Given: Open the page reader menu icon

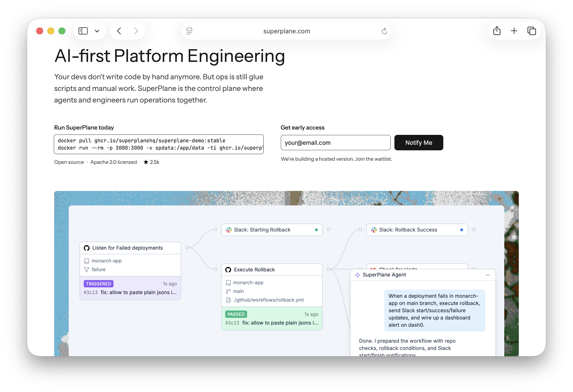Looking at the screenshot, I should (x=189, y=31).
